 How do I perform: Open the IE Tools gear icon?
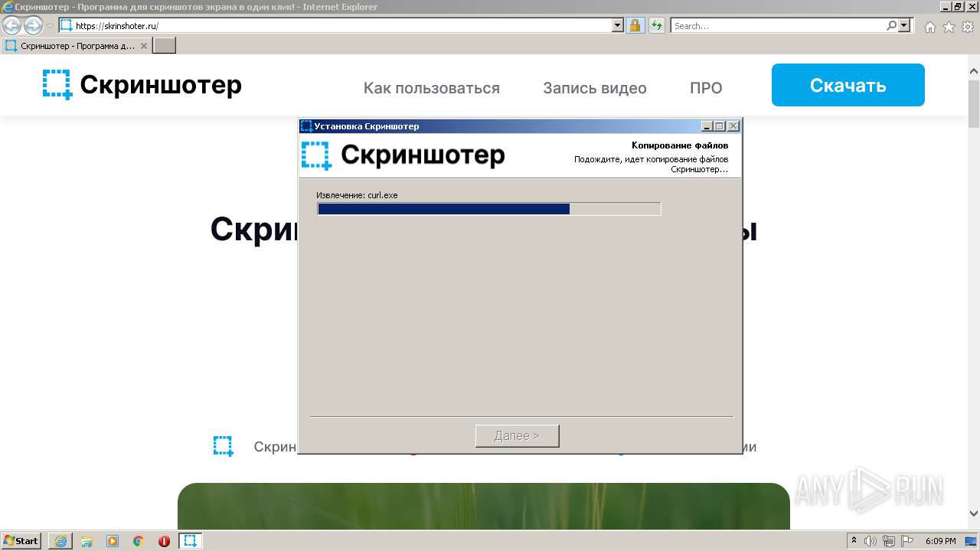point(968,27)
